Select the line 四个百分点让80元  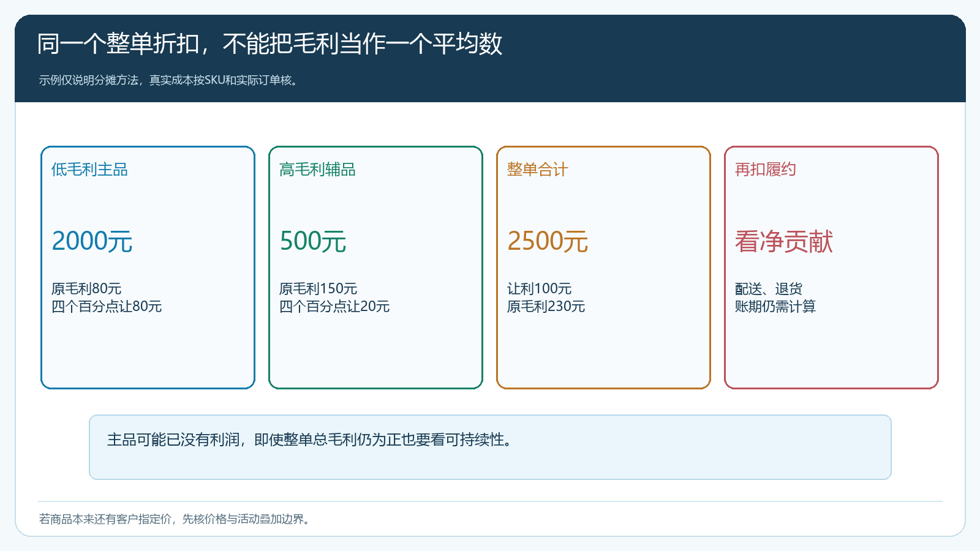[x=107, y=306]
